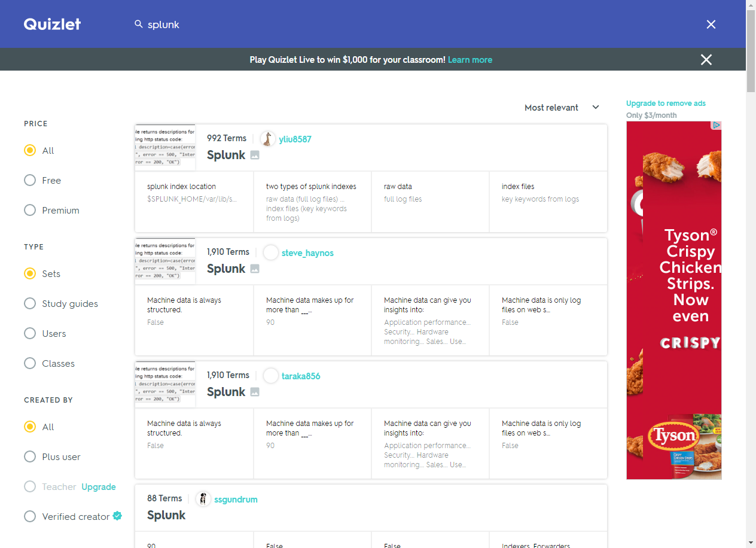Viewport: 756px width, 548px height.
Task: Open thumbnail of taraka856's Splunk set
Action: [x=165, y=385]
